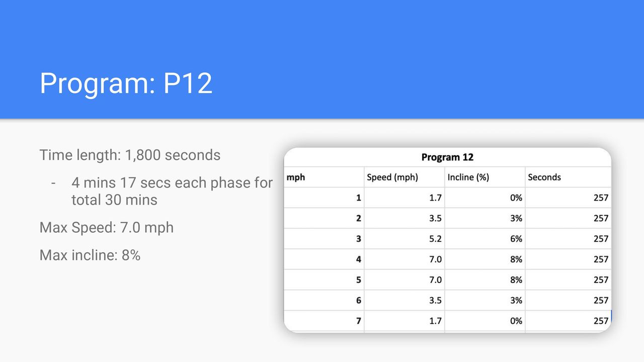Click the row number 4 cell
Screen dimensions: 644x362
click(x=324, y=259)
